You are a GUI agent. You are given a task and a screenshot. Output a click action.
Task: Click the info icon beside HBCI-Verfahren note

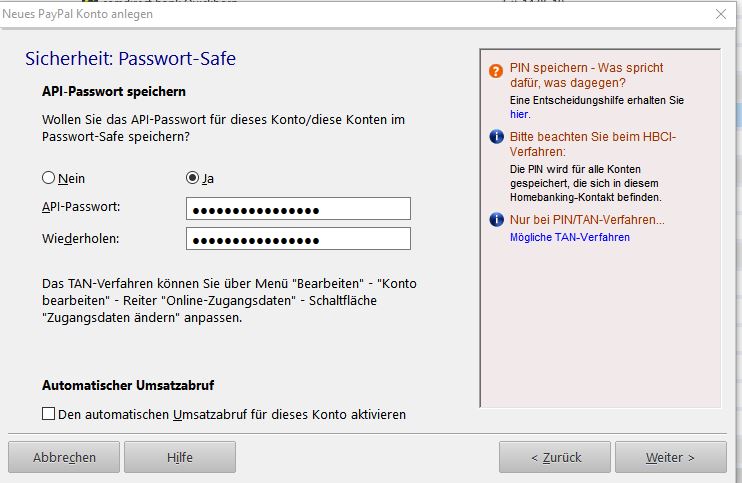496,137
